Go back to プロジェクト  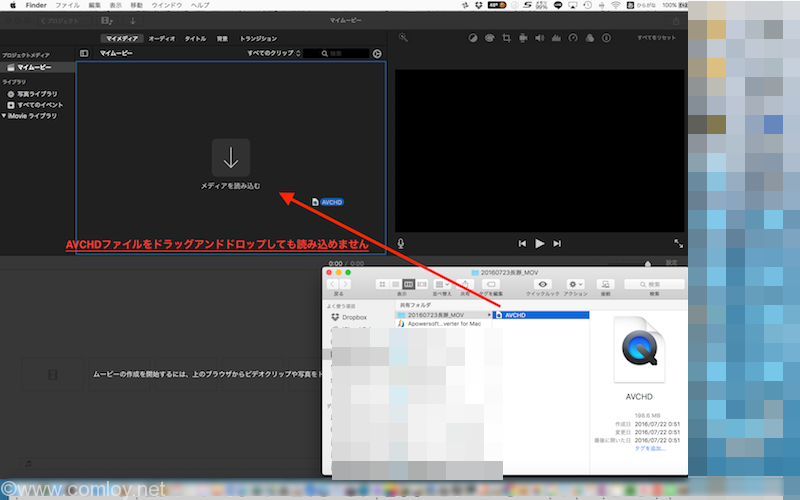(59, 21)
